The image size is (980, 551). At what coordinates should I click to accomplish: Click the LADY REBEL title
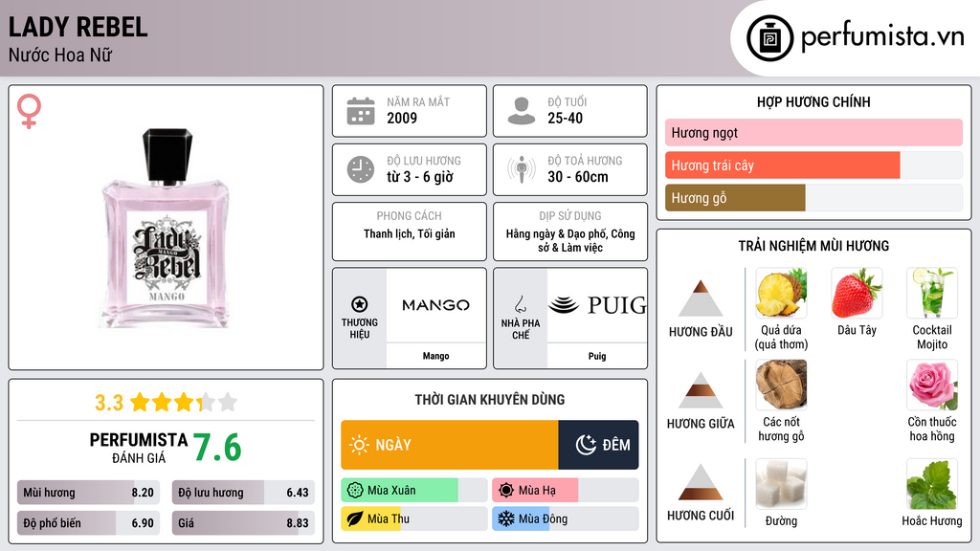pos(78,27)
